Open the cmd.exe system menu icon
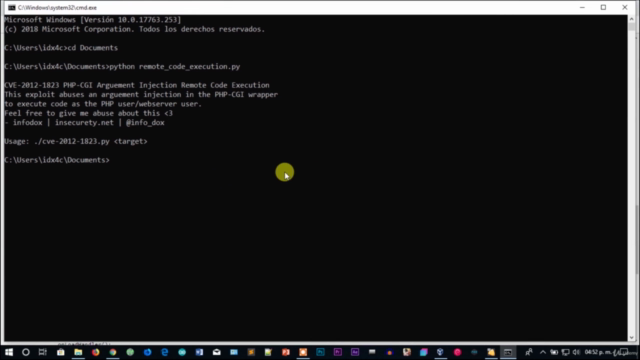 click(x=11, y=7)
